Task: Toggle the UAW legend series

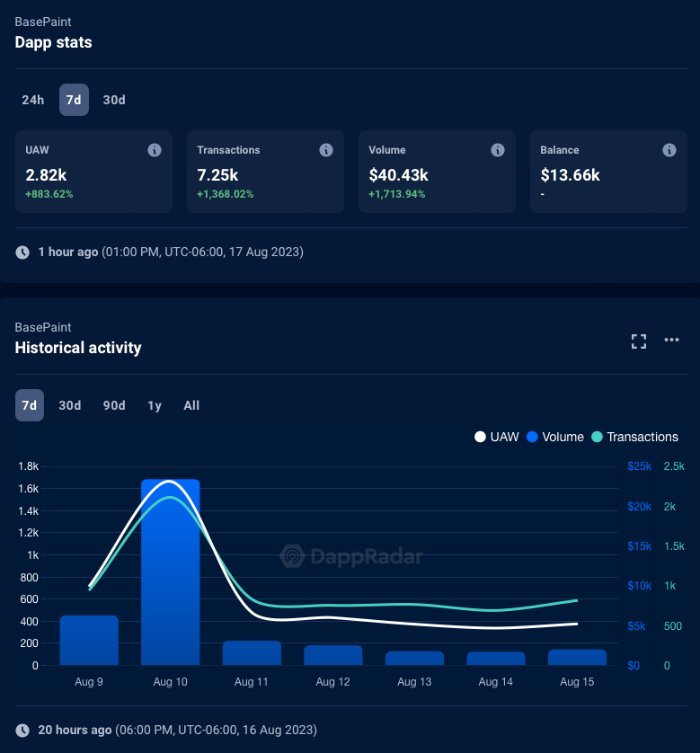Action: 496,437
